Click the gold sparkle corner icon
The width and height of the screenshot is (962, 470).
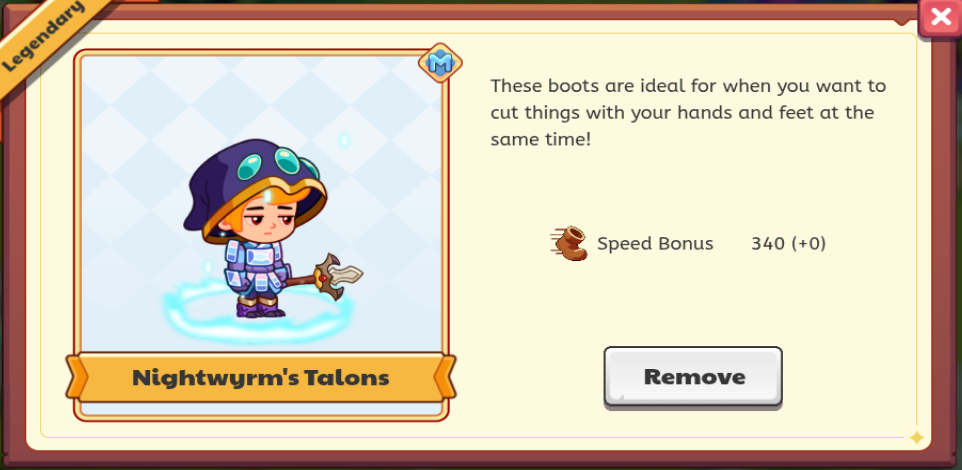[x=917, y=437]
